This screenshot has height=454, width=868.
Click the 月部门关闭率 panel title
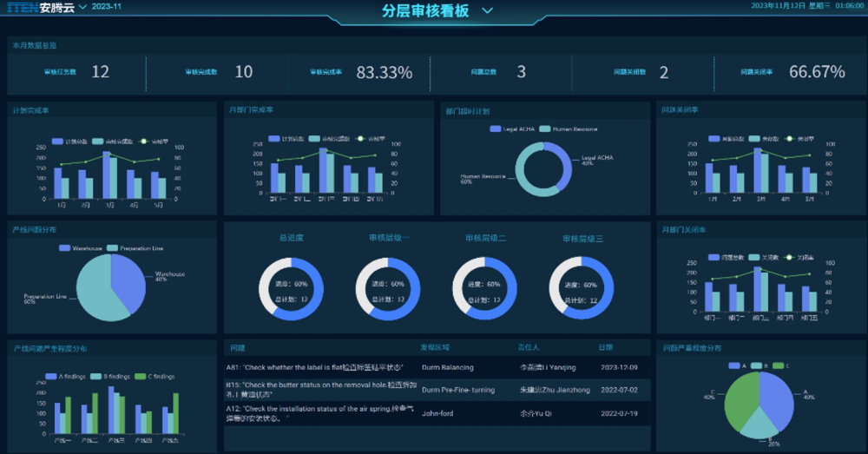tap(684, 230)
